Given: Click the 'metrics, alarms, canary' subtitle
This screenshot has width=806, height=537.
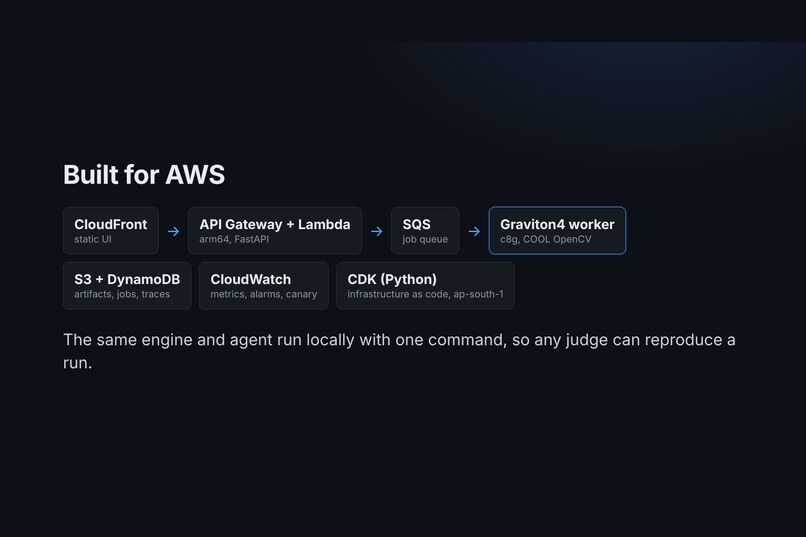Looking at the screenshot, I should tap(263, 294).
